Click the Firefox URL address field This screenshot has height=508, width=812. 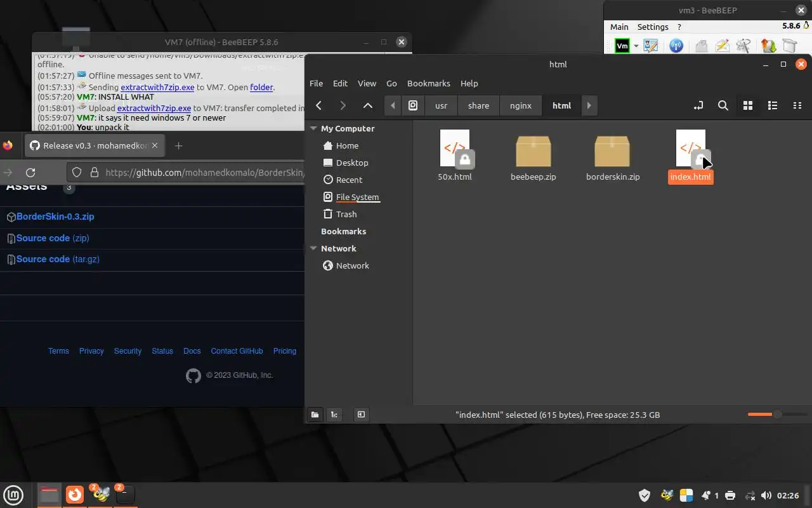coord(204,172)
